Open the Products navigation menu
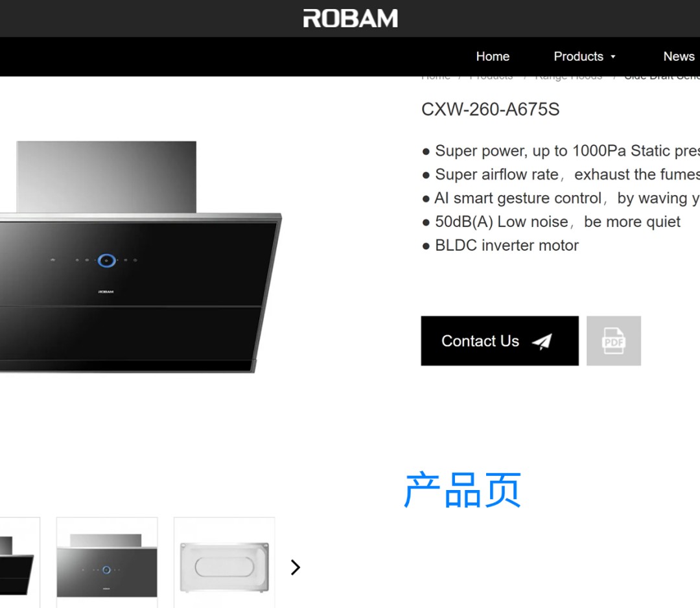700x608 pixels. point(579,56)
